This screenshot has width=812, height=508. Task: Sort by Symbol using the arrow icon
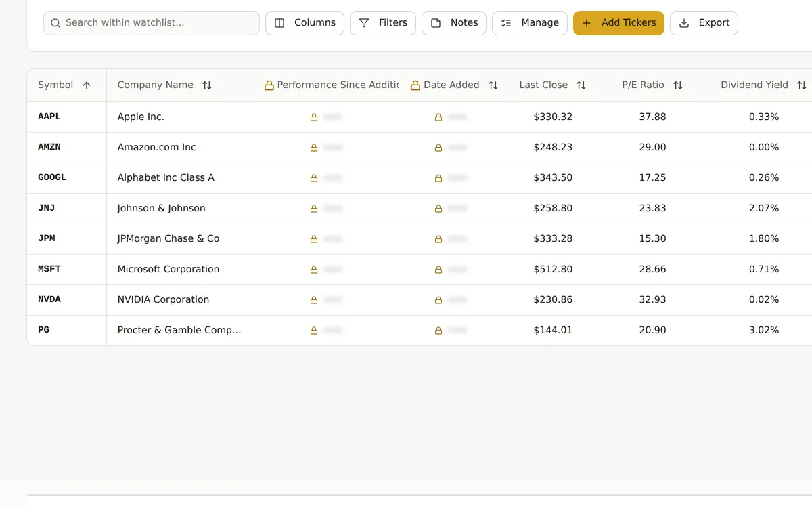coord(87,85)
